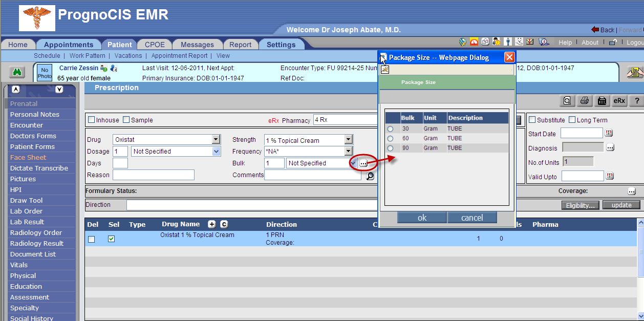644x321 pixels.
Task: Select the 60 Gram TUBE radio button
Action: coord(390,139)
